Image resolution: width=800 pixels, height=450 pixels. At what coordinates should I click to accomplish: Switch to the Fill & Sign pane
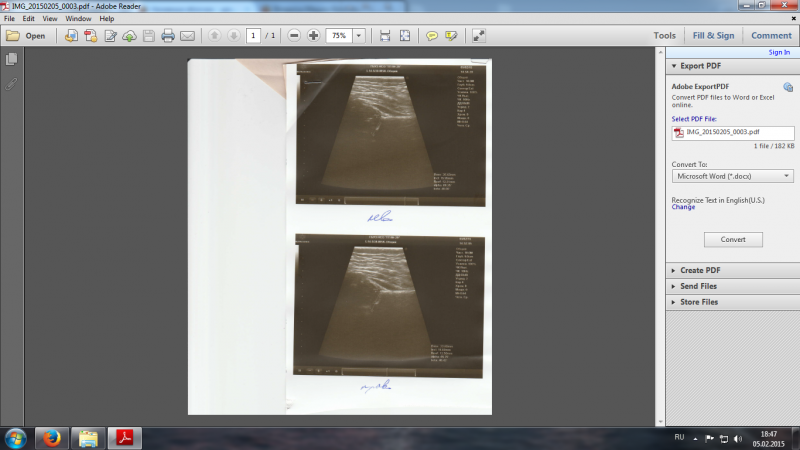(x=713, y=35)
